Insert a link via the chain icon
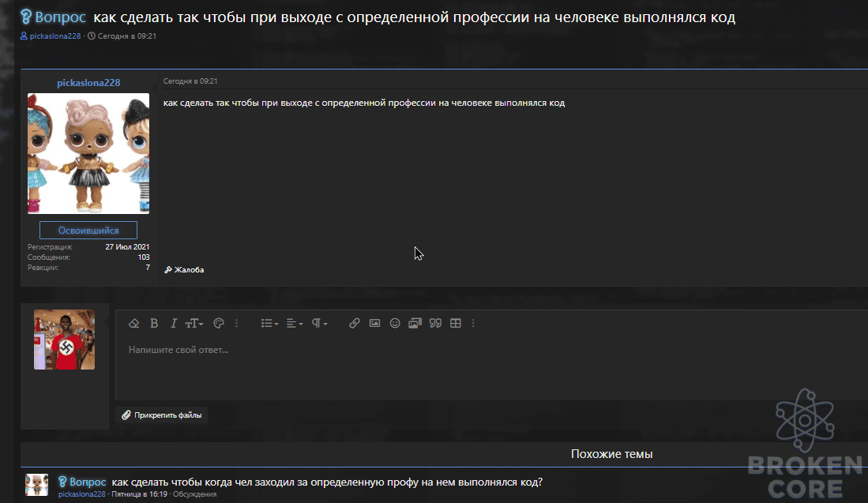 point(355,323)
